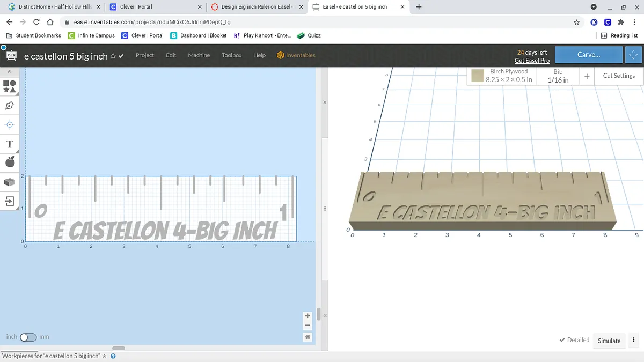Toggle units between inch and mm

tap(28, 337)
